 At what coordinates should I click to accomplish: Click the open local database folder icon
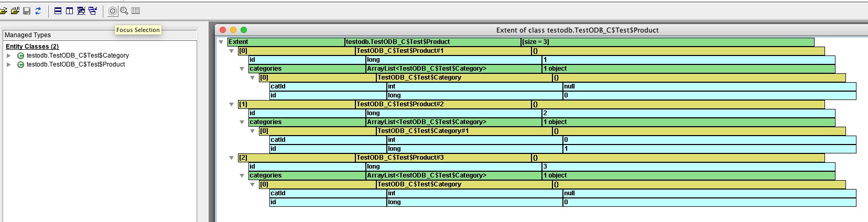(x=3, y=10)
